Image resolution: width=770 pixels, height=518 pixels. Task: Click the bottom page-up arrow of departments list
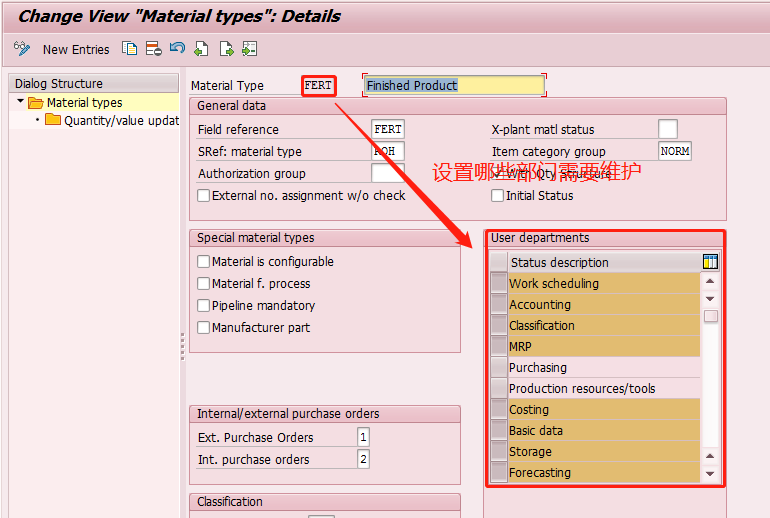(x=710, y=456)
